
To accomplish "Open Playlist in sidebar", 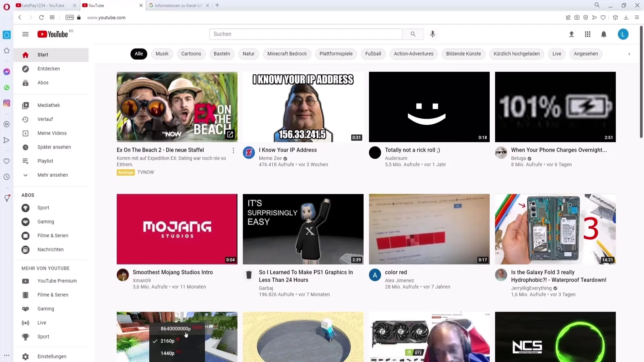I will 51,161.
